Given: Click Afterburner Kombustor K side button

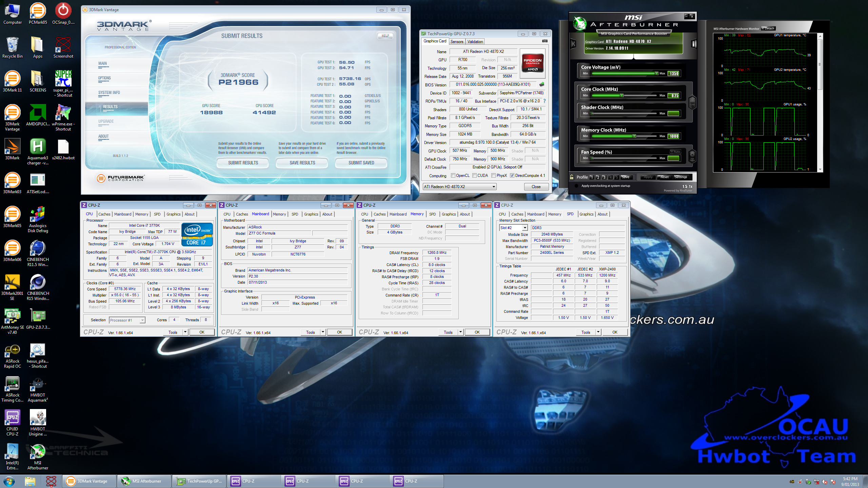Looking at the screenshot, I should (x=573, y=43).
